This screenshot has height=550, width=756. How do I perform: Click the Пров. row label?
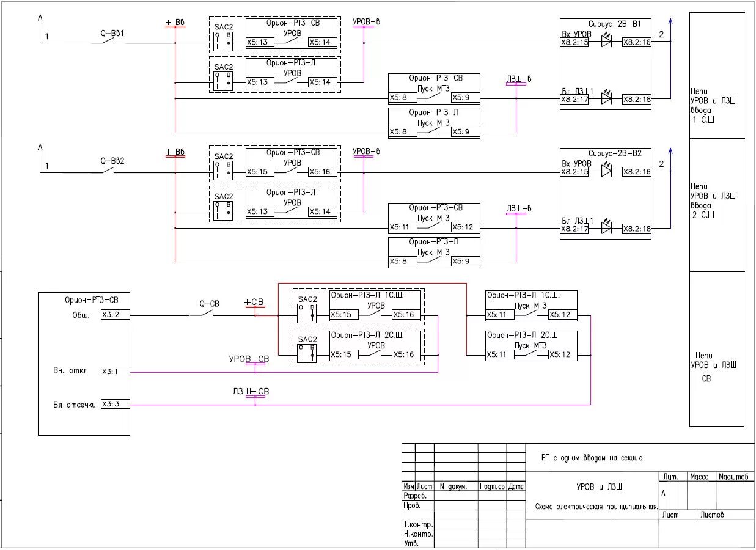point(412,506)
